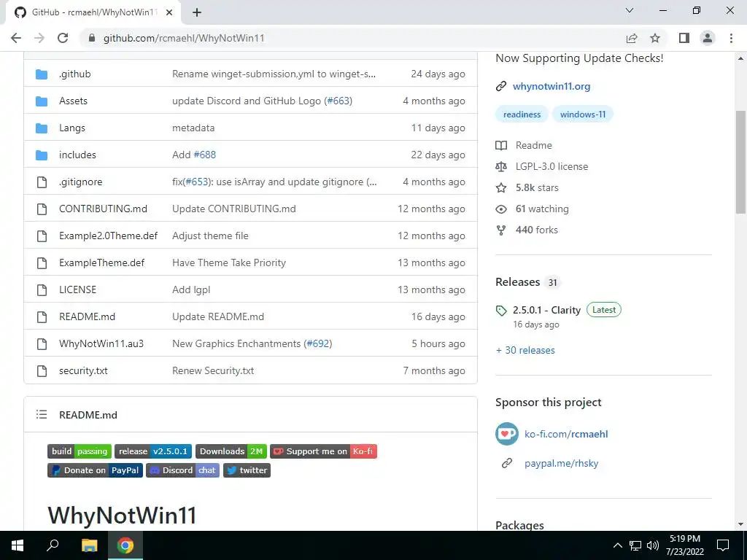Open the .github folder icon
747x560 pixels.
coord(42,74)
